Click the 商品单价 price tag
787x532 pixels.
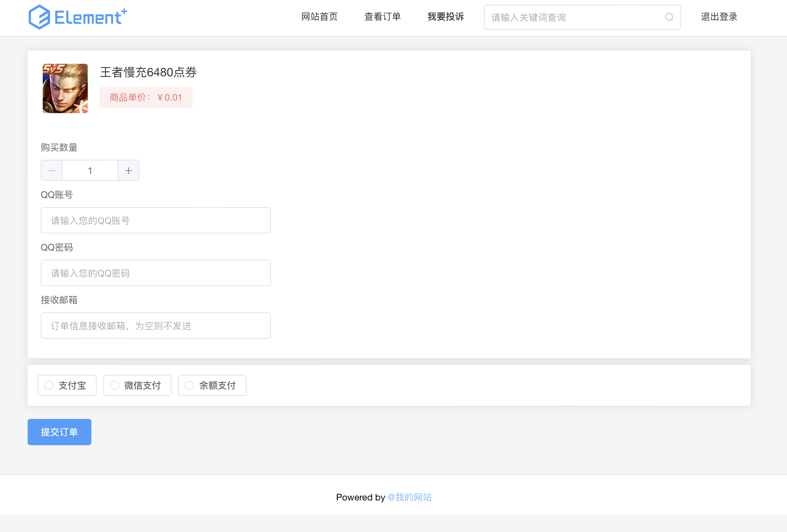point(146,98)
